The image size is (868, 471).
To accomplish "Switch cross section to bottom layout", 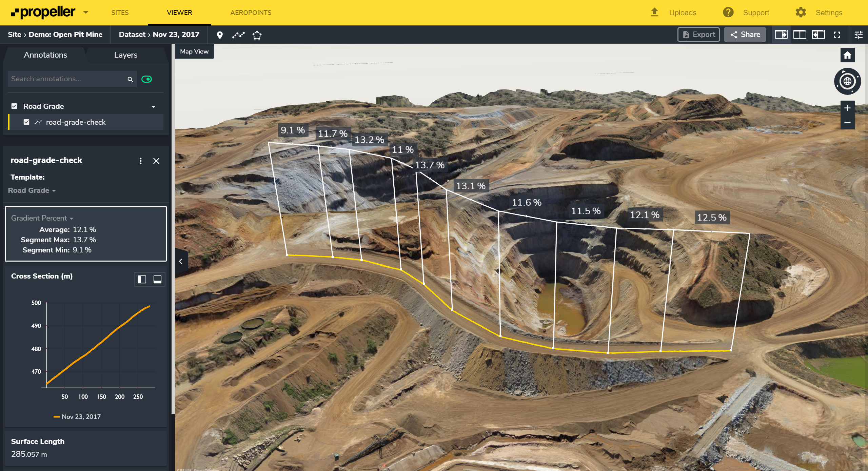I will [157, 279].
